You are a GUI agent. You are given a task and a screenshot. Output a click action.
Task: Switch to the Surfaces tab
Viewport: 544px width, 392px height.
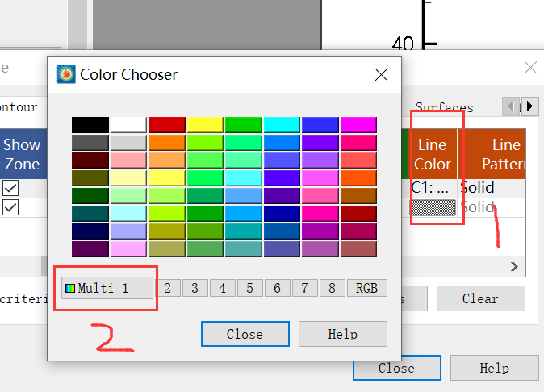445,107
